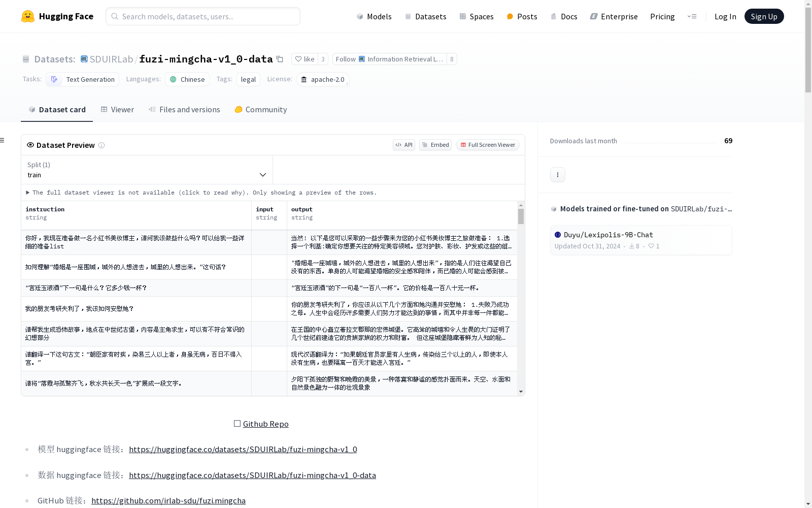Screen dimensions: 812x508
Task: Open the Duyu/Lexipolis-9B-Chat model card
Action: [x=641, y=240]
